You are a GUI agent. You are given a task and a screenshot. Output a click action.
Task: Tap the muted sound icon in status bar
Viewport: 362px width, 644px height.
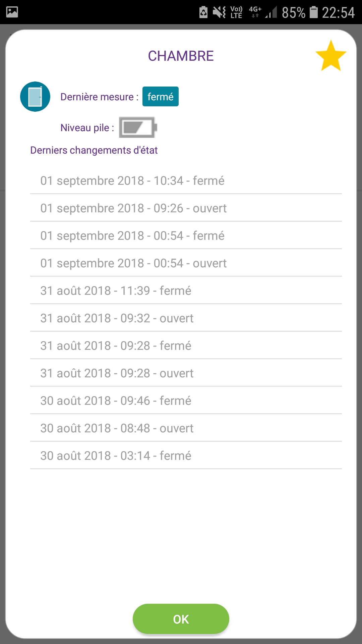(x=219, y=12)
